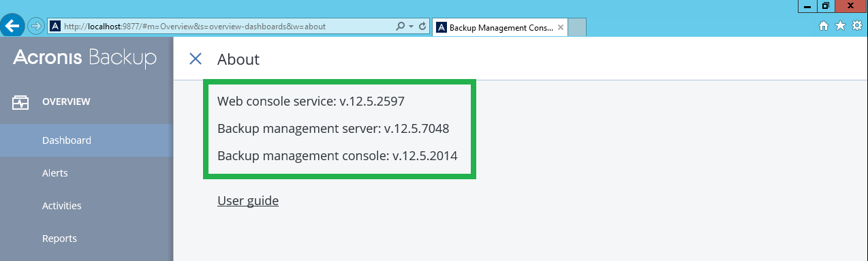The image size is (868, 261).
Task: Open browser Tools gear icon
Action: [856, 26]
